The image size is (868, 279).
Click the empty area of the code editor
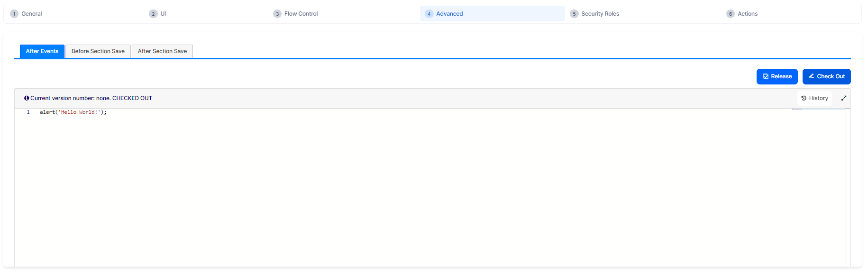pyautogui.click(x=379, y=190)
